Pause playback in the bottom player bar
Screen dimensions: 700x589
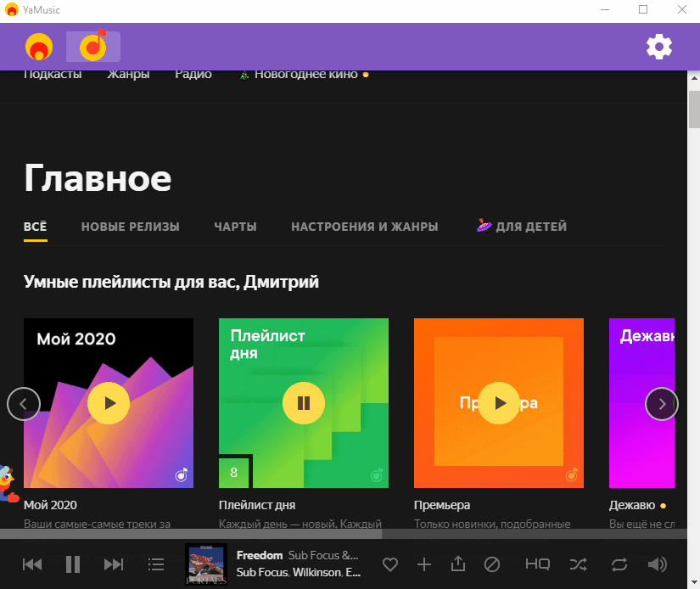pyautogui.click(x=73, y=564)
